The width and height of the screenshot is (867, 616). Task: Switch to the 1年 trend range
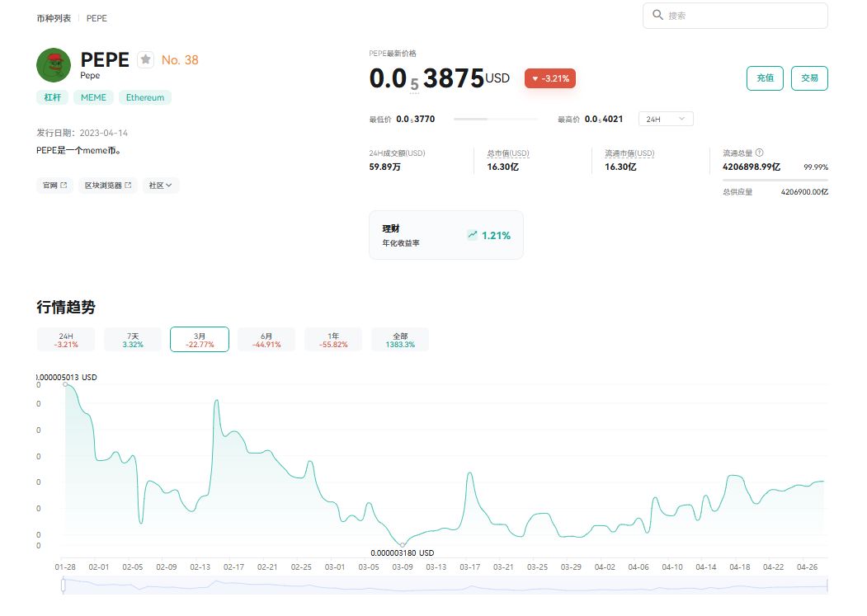[333, 340]
